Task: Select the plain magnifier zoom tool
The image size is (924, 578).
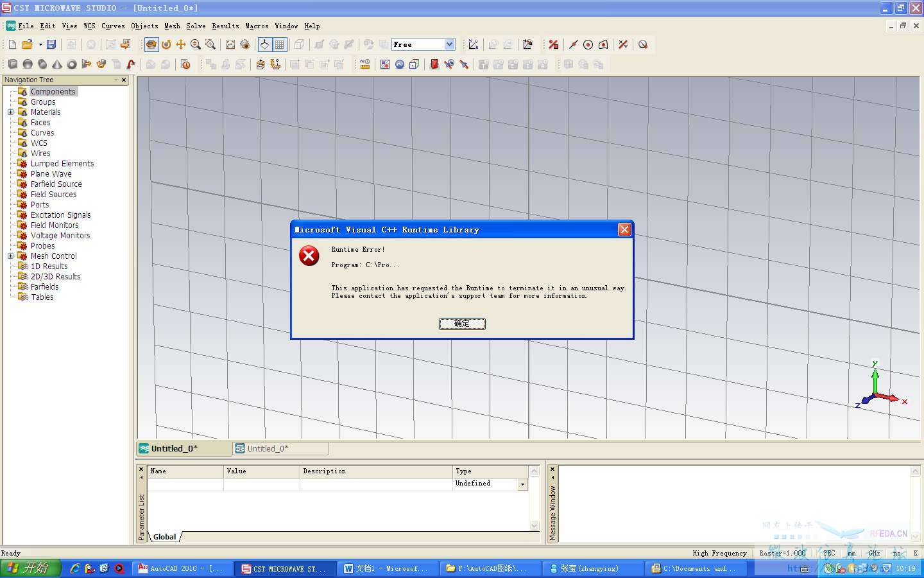Action: (196, 44)
